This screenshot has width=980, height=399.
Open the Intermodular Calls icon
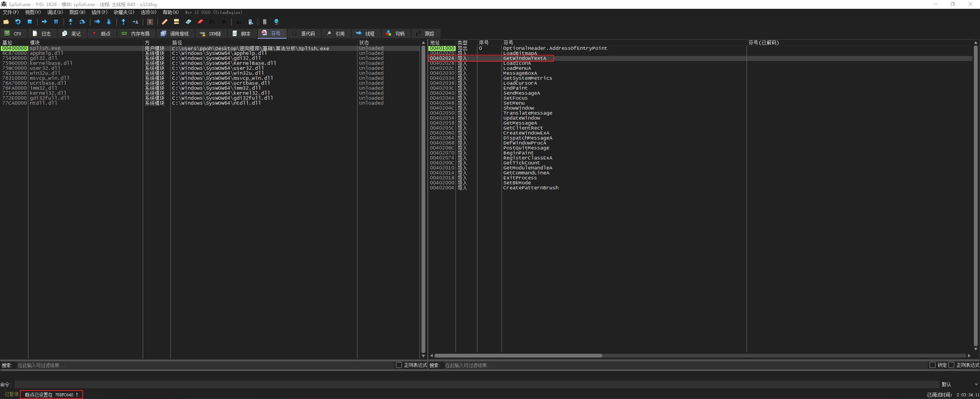250,22
